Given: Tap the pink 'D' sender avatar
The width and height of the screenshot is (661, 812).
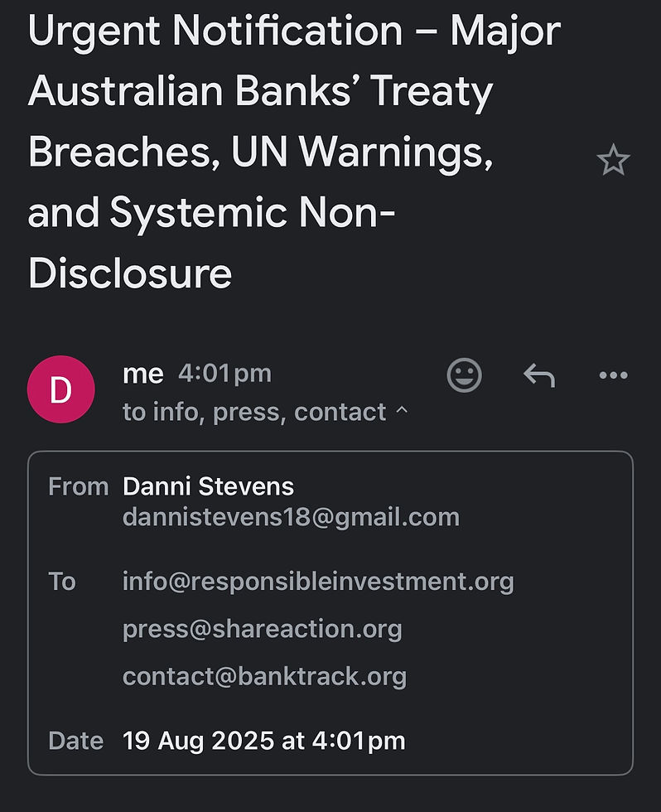Looking at the screenshot, I should (x=60, y=389).
